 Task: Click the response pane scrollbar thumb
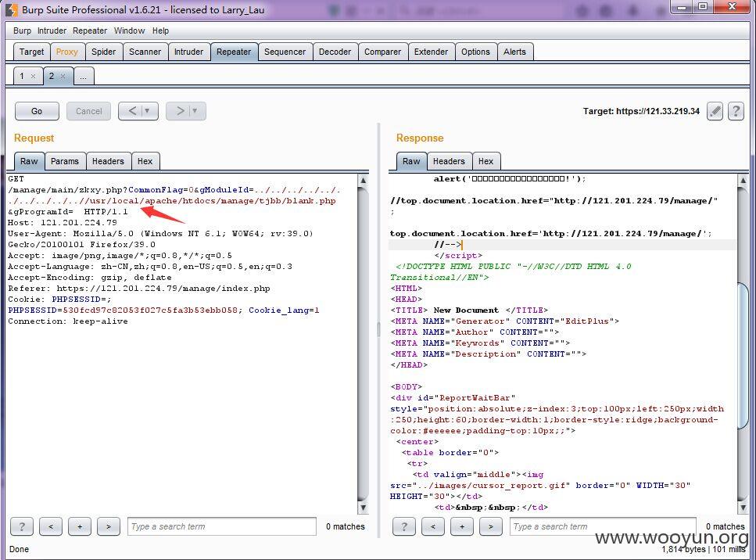pyautogui.click(x=743, y=356)
